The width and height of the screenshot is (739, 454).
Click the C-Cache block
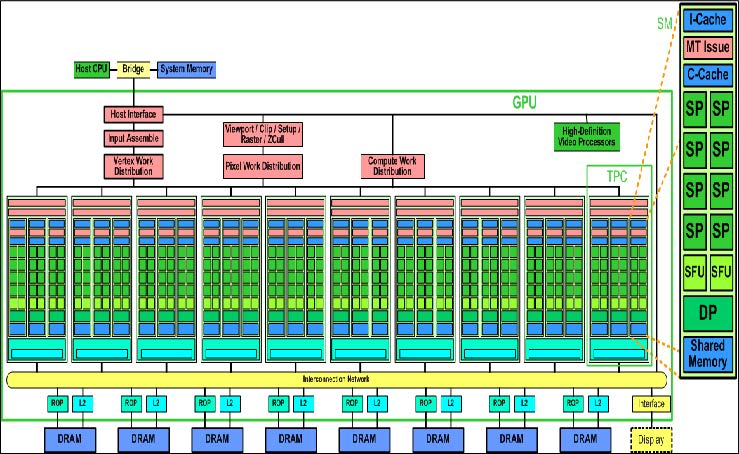click(707, 74)
